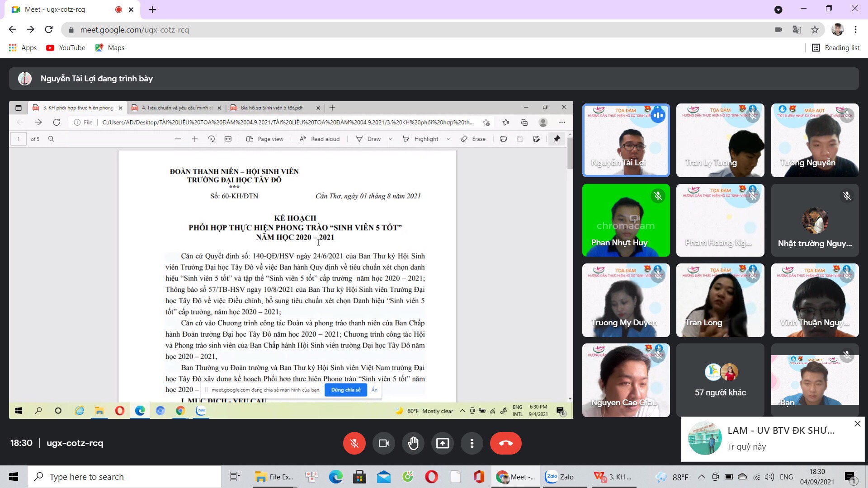
Task: Click the camera permission icon in address bar
Action: (x=778, y=30)
